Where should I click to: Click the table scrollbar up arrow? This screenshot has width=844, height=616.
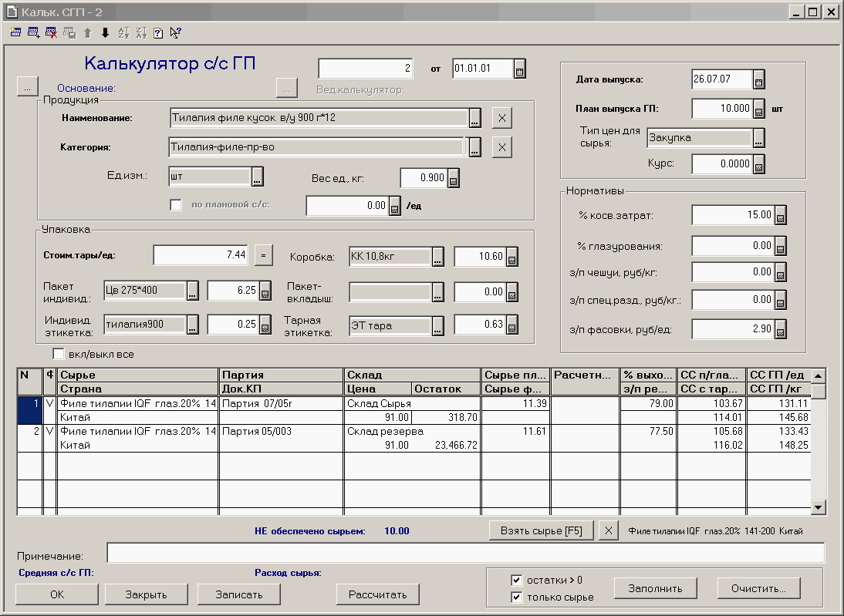819,376
